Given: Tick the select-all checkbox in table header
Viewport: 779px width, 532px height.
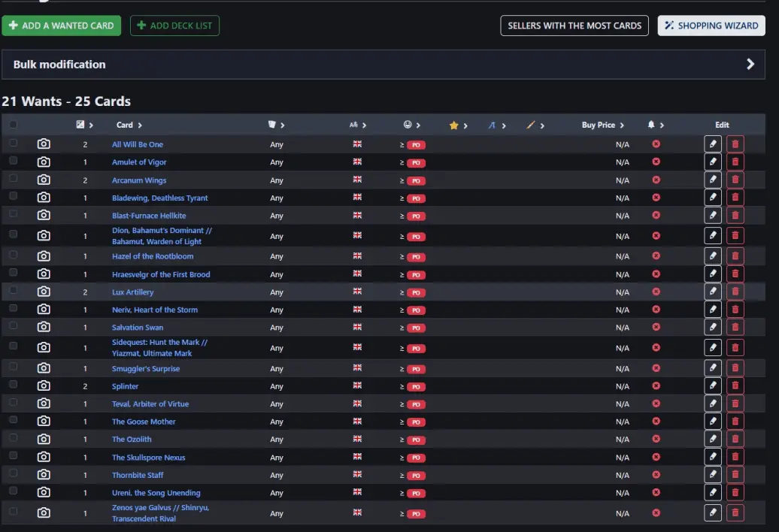Looking at the screenshot, I should pos(13,125).
